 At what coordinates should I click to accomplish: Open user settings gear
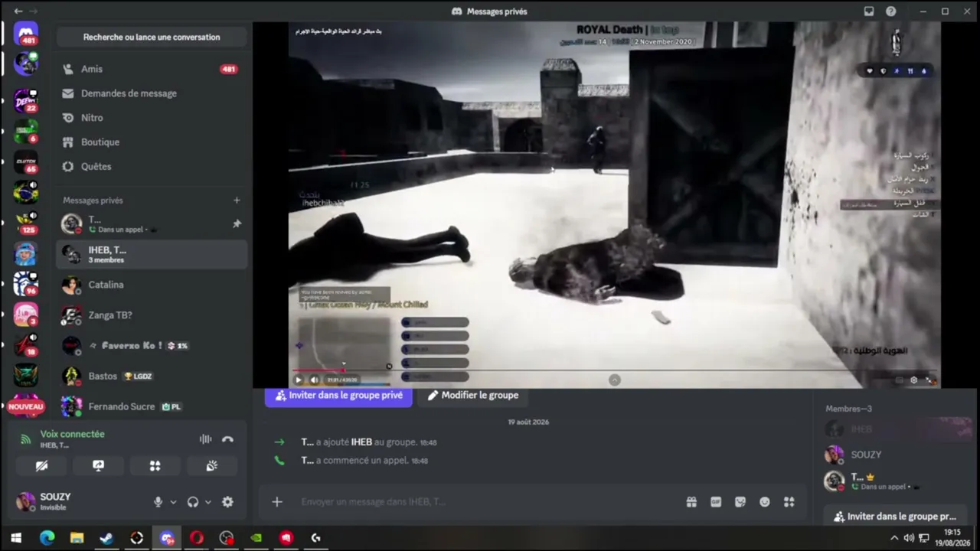(x=227, y=502)
